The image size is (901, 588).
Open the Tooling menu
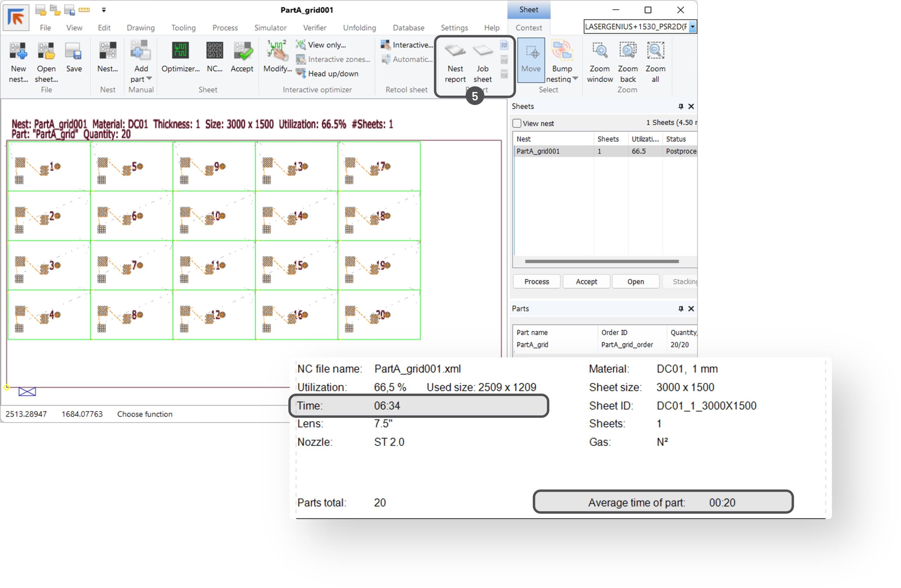183,28
